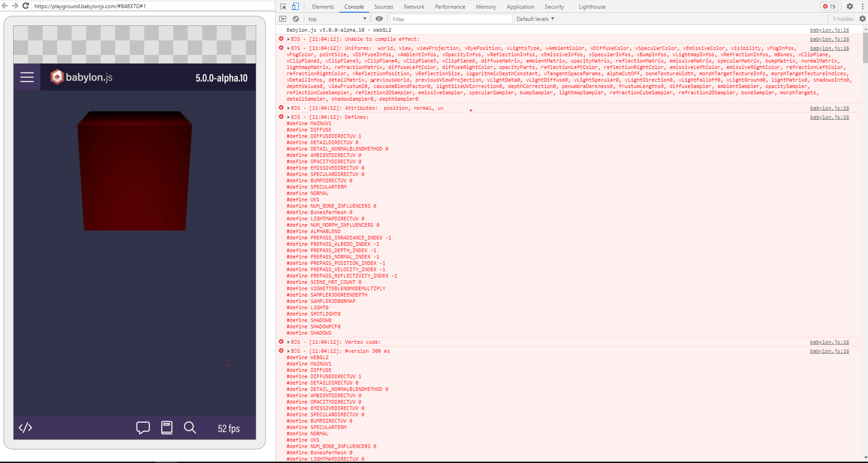Open the Default levels dropdown
The image size is (868, 463).
[535, 19]
